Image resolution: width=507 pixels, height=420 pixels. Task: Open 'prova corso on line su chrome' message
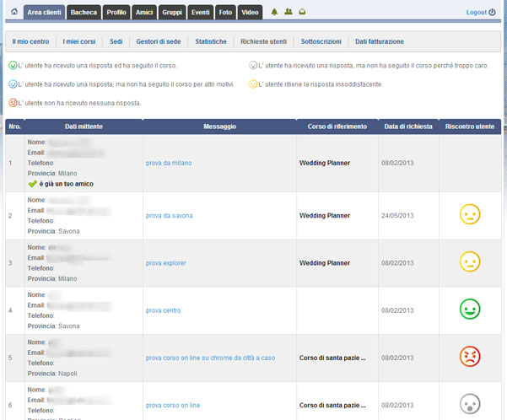210,358
